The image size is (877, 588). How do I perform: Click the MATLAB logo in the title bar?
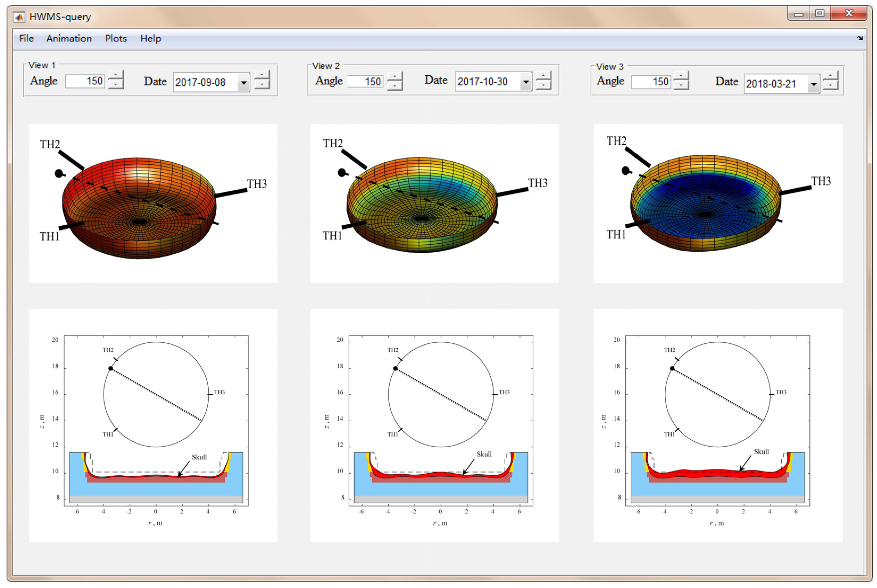(x=19, y=17)
